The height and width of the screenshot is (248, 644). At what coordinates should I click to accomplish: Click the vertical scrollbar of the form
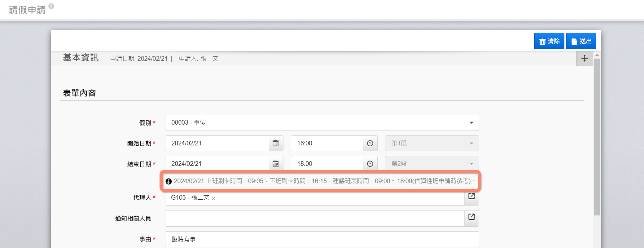point(597,136)
